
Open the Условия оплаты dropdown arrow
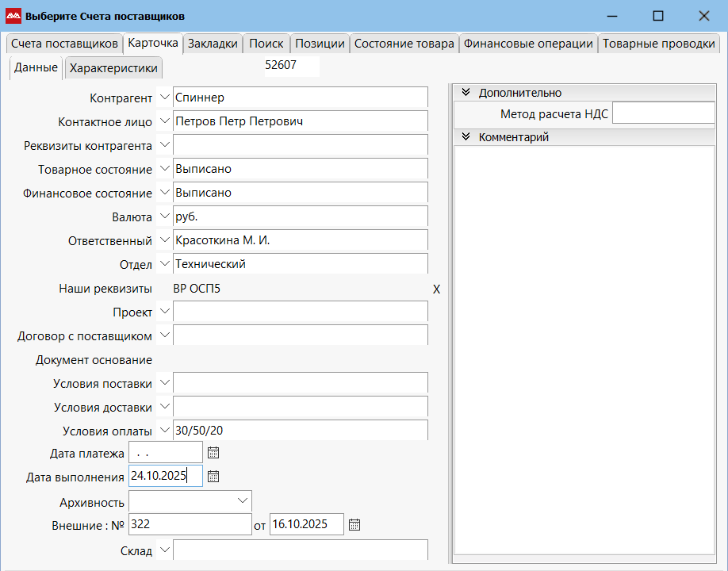click(x=164, y=431)
